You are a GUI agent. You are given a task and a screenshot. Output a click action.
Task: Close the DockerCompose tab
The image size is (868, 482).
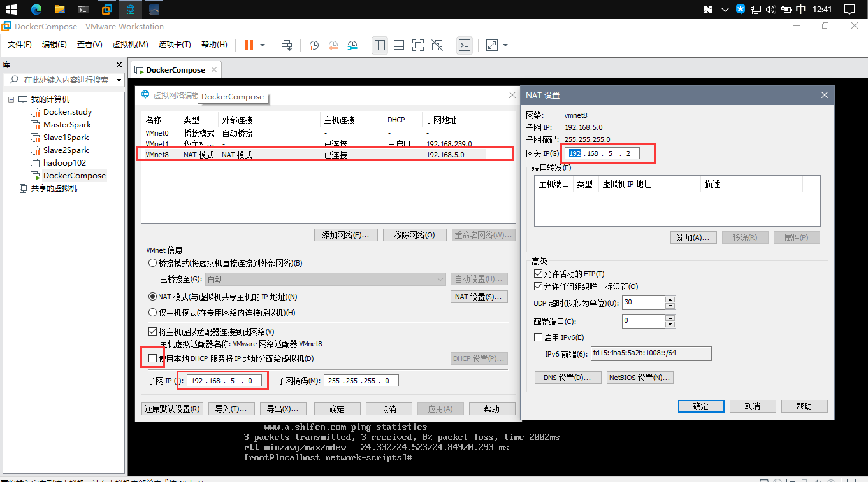pos(214,70)
